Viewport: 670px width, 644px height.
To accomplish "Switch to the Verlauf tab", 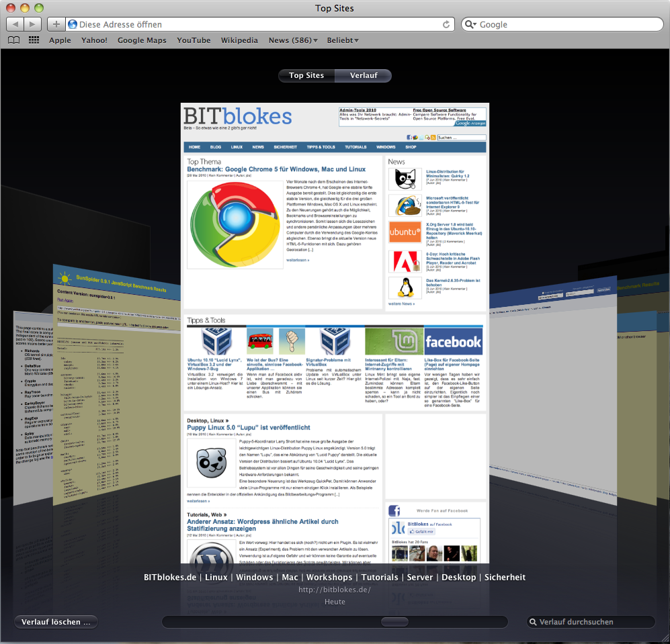I will point(364,75).
